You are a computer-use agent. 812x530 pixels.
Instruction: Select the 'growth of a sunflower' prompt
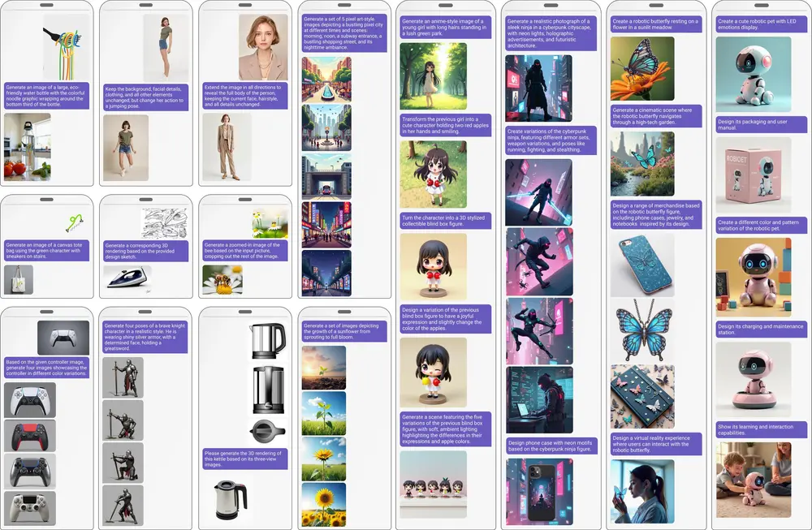pyautogui.click(x=344, y=331)
